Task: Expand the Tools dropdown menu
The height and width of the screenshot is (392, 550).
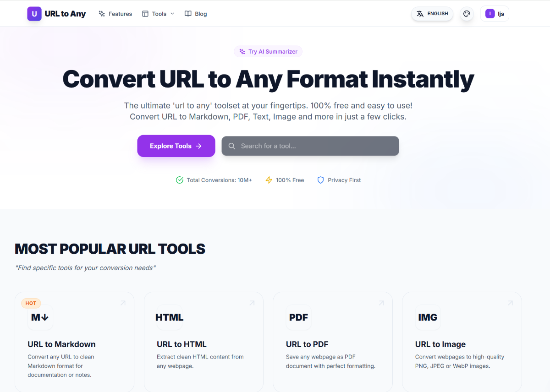Action: click(159, 14)
